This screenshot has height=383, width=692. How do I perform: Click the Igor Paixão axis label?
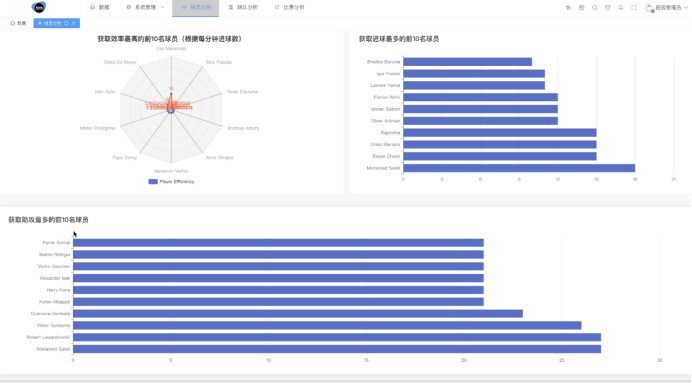click(x=388, y=74)
